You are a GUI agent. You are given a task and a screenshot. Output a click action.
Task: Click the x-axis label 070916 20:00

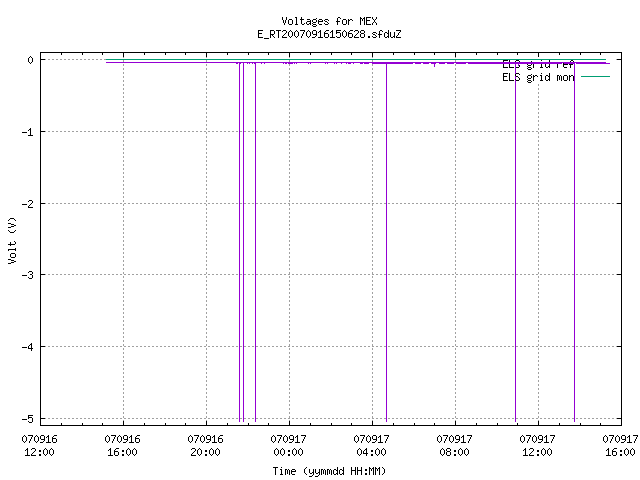coord(205,446)
